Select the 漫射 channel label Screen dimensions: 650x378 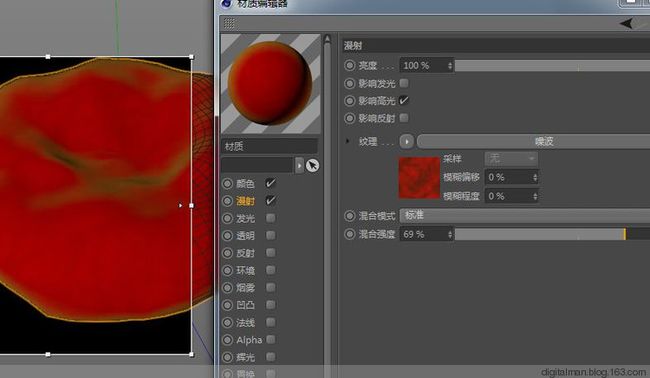[x=245, y=201]
